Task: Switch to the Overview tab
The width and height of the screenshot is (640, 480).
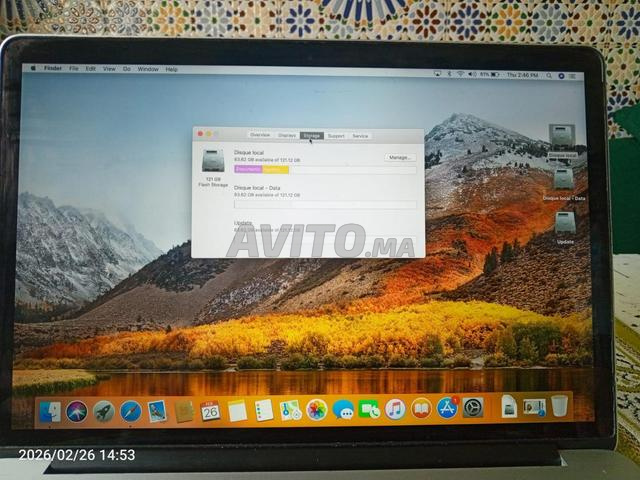Action: [x=260, y=135]
